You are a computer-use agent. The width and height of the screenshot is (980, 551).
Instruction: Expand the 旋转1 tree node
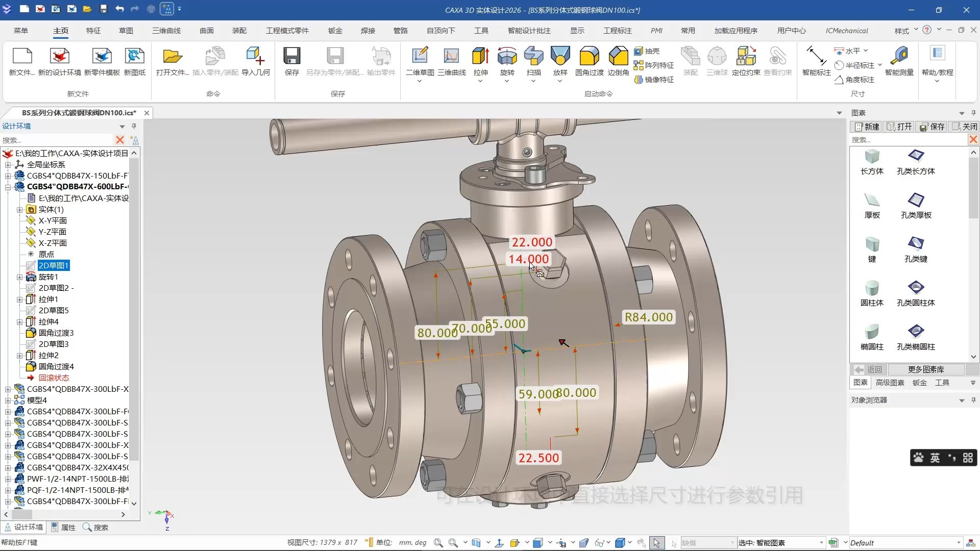[x=20, y=277]
